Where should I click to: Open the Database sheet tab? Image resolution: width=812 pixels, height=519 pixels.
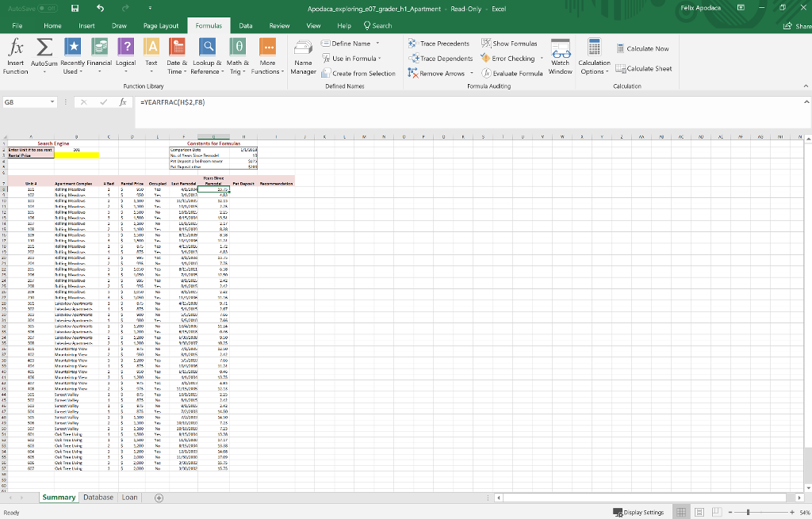coord(98,497)
